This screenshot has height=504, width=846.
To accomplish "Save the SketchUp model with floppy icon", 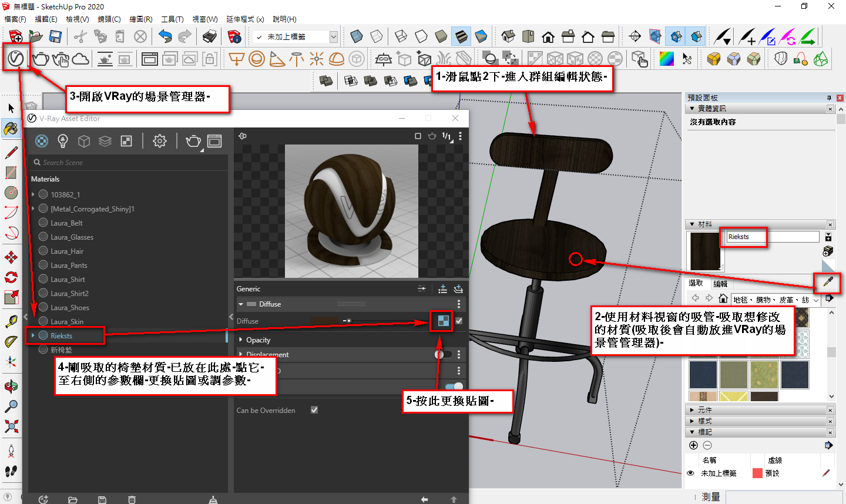I will pos(55,37).
